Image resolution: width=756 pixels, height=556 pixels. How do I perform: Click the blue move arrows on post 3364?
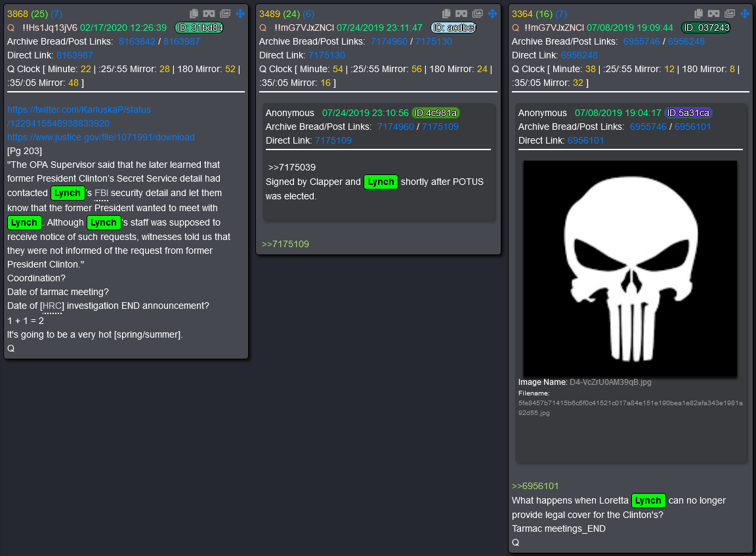(745, 14)
